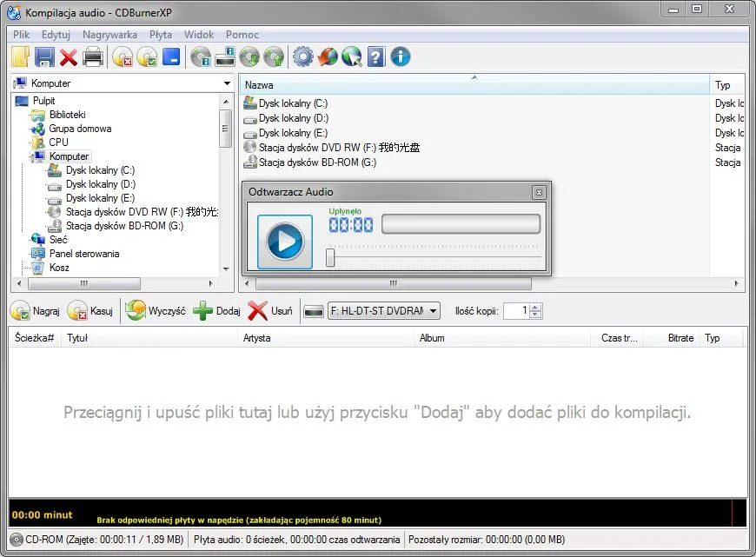Open the Plik menu
The image size is (756, 557).
(21, 35)
